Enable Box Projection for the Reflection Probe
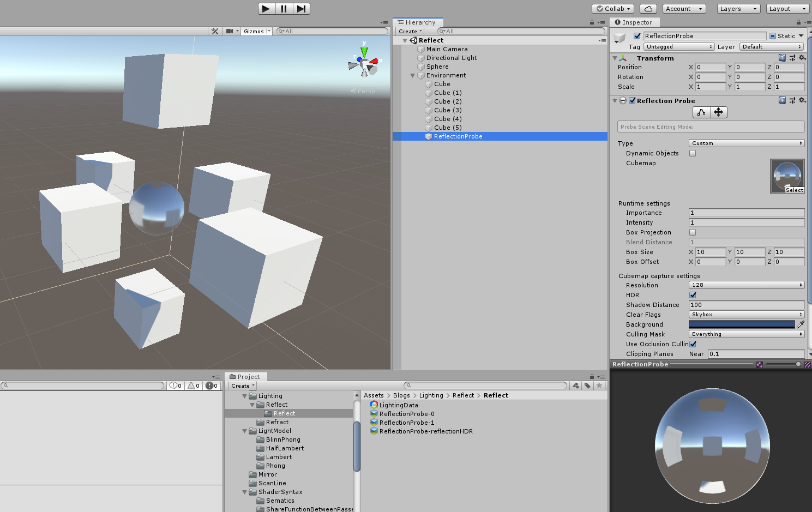812x512 pixels. [692, 232]
